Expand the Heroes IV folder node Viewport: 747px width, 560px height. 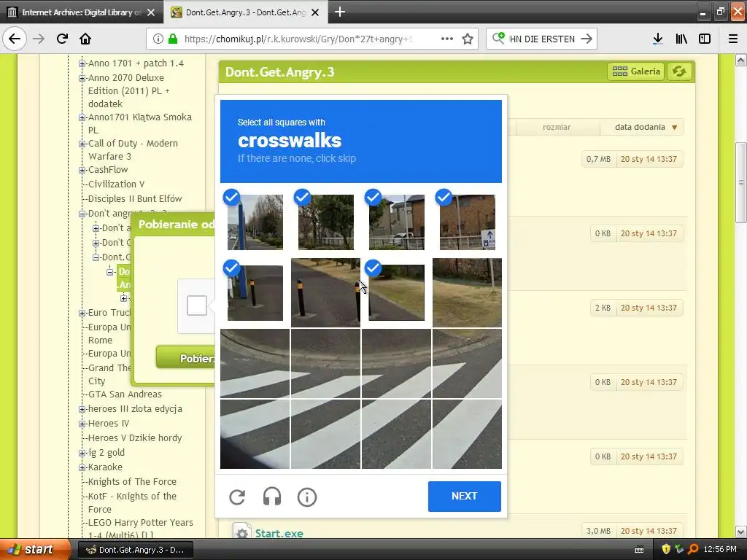(82, 424)
